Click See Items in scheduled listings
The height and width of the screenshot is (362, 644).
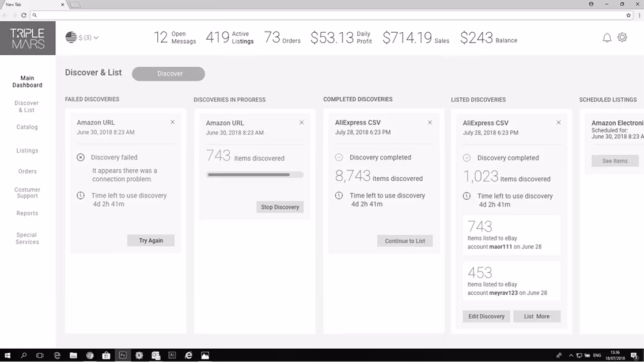[x=615, y=161]
